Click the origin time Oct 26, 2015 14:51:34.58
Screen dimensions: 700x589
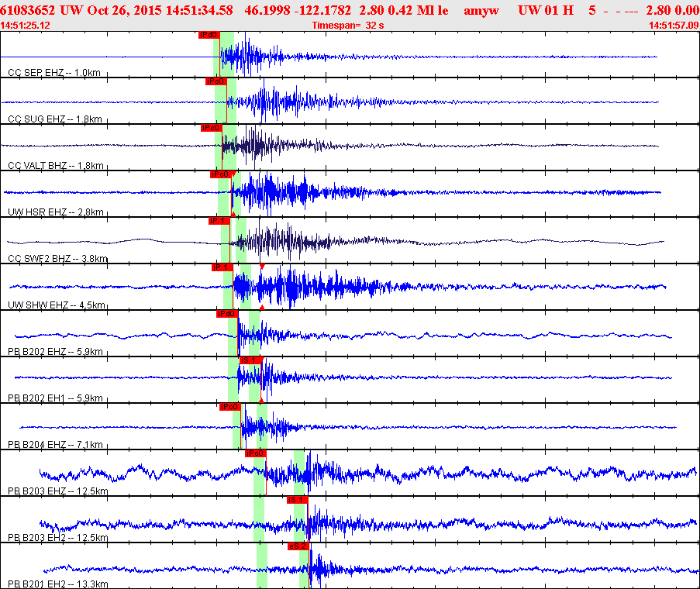coord(160,10)
